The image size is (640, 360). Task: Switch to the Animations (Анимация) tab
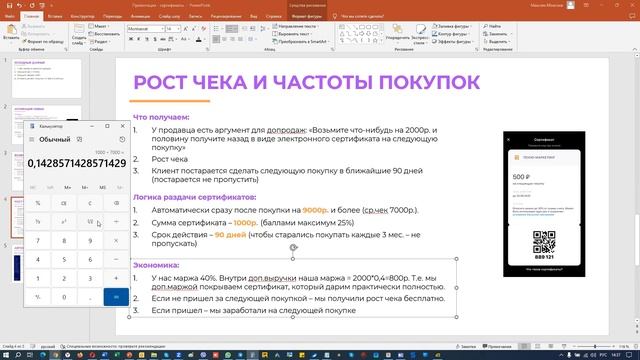click(x=140, y=16)
